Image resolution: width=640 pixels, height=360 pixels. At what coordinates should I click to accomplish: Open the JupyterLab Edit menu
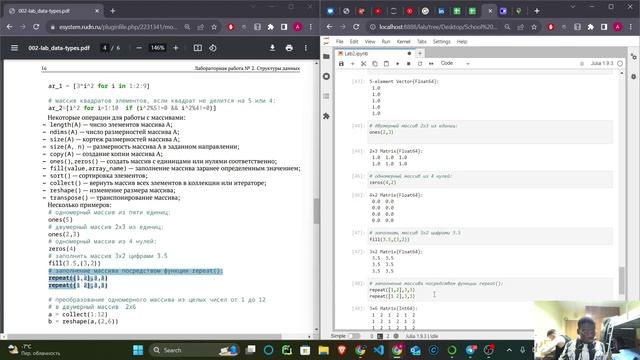click(x=354, y=42)
